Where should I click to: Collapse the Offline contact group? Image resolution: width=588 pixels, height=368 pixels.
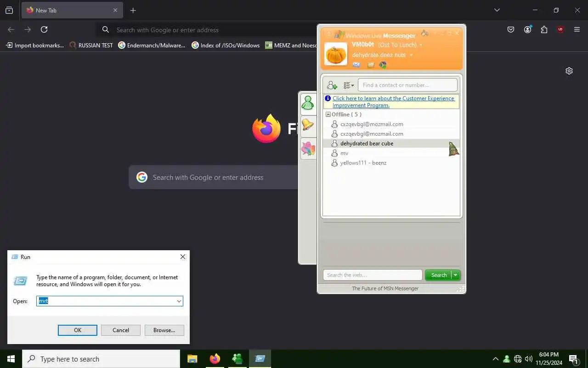pyautogui.click(x=328, y=115)
